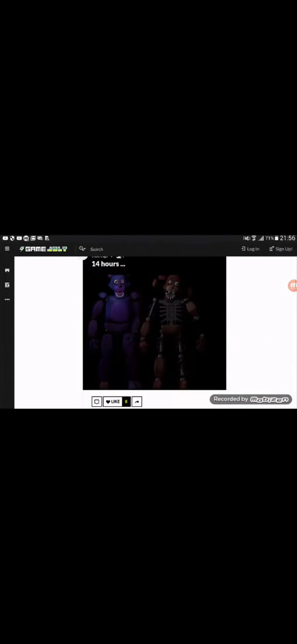Select the library icon in sidebar

[7, 285]
